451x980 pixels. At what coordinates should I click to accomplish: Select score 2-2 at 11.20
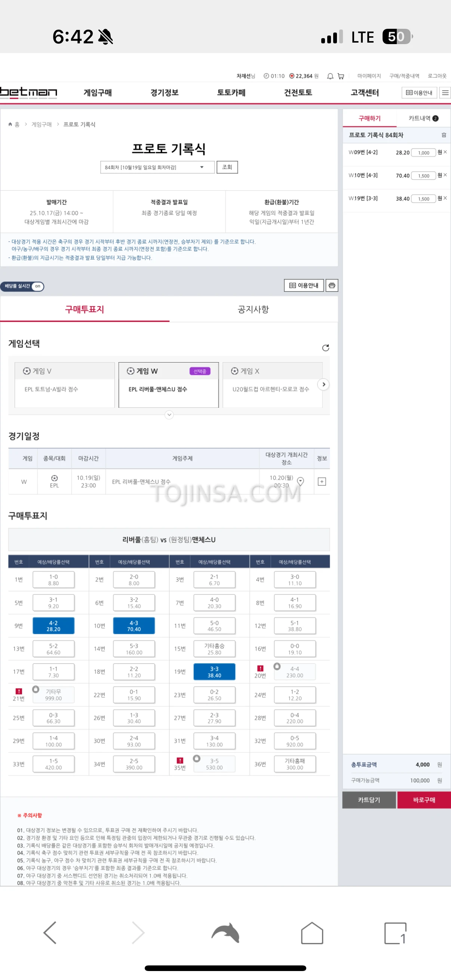(x=134, y=672)
